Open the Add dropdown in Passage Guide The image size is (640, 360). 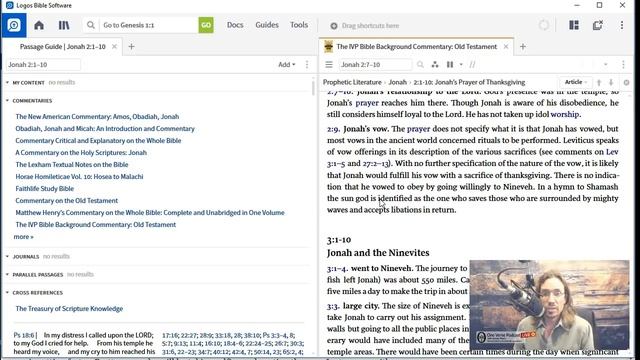287,64
